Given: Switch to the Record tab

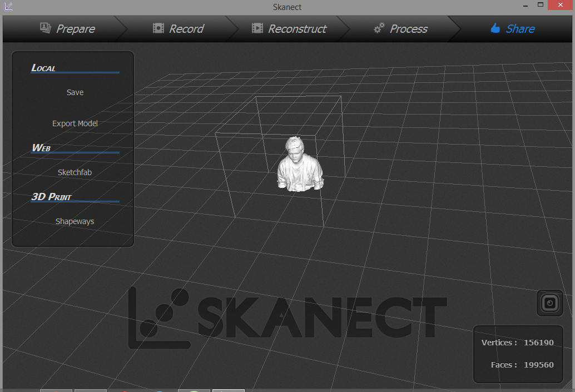Looking at the screenshot, I should [x=179, y=28].
